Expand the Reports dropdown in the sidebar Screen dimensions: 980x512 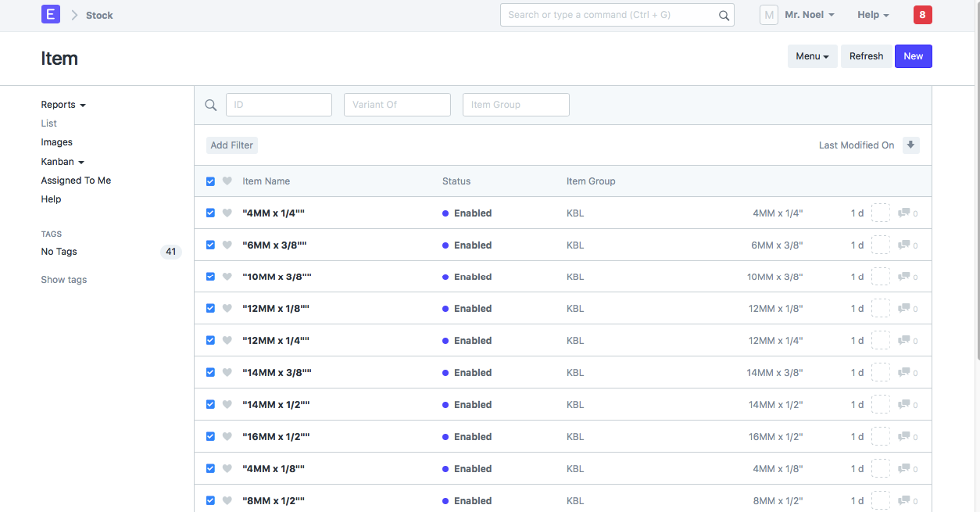coord(63,104)
